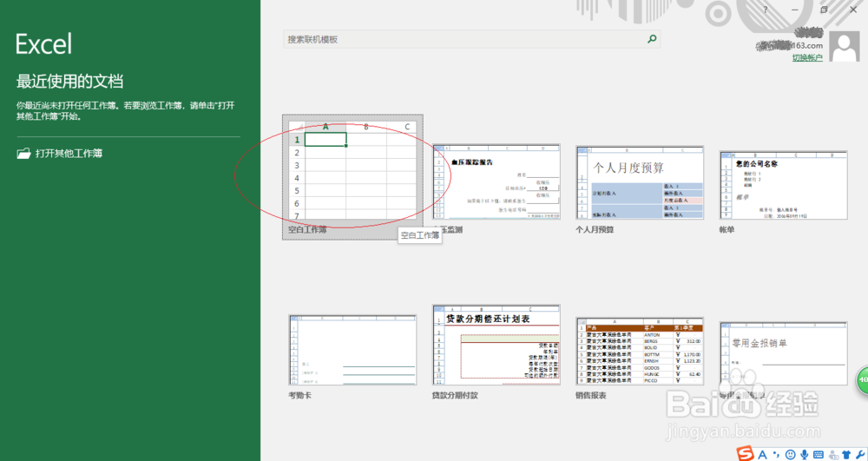Click the account avatar picture

pos(845,46)
